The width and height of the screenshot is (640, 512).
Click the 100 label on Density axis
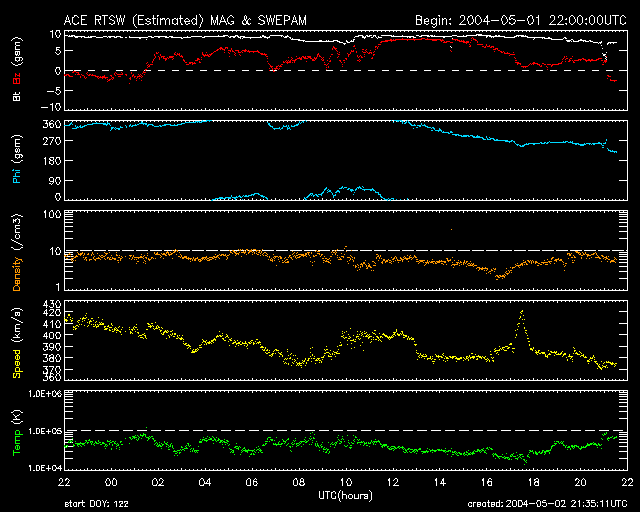(52, 214)
